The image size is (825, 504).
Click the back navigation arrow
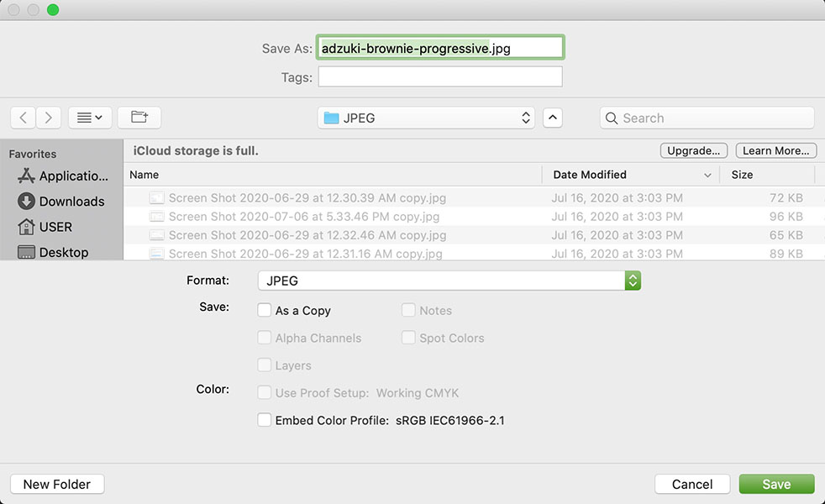click(x=23, y=118)
